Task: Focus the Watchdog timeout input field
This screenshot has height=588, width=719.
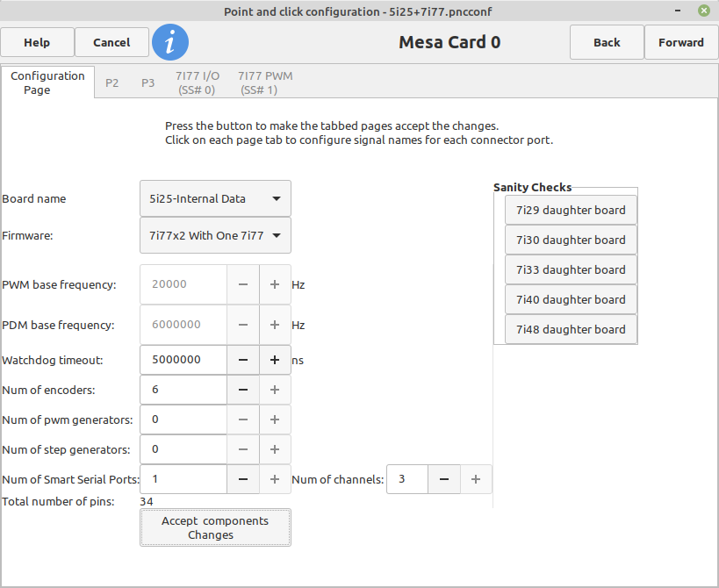Action: [183, 360]
